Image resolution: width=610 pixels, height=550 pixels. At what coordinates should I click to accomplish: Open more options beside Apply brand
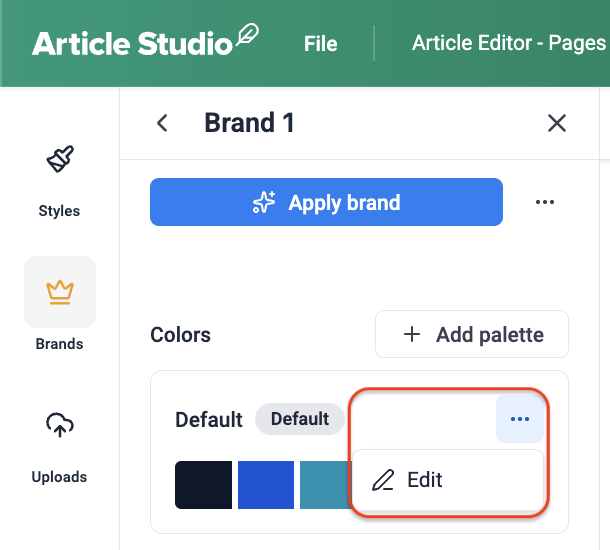[544, 202]
